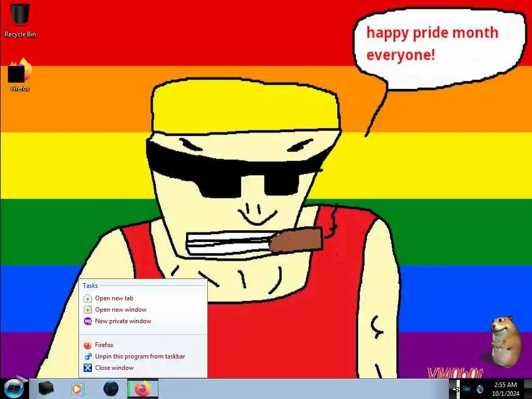Open the black folder icon on taskbar

pyautogui.click(x=46, y=389)
